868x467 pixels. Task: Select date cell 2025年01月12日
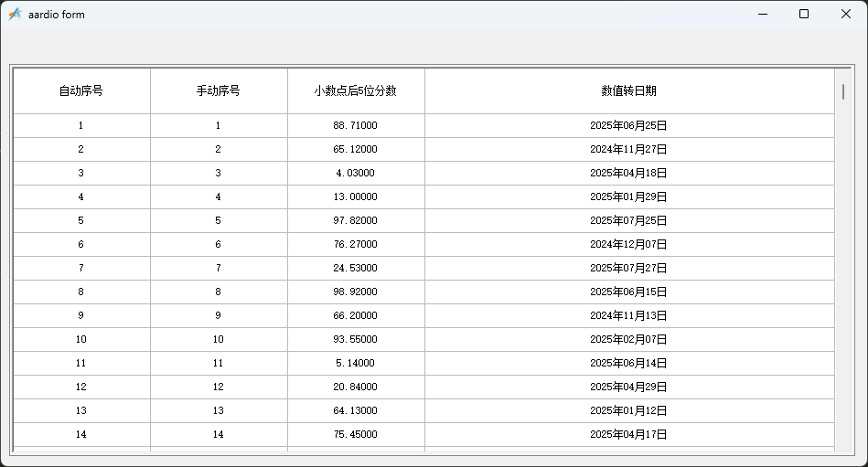click(629, 411)
